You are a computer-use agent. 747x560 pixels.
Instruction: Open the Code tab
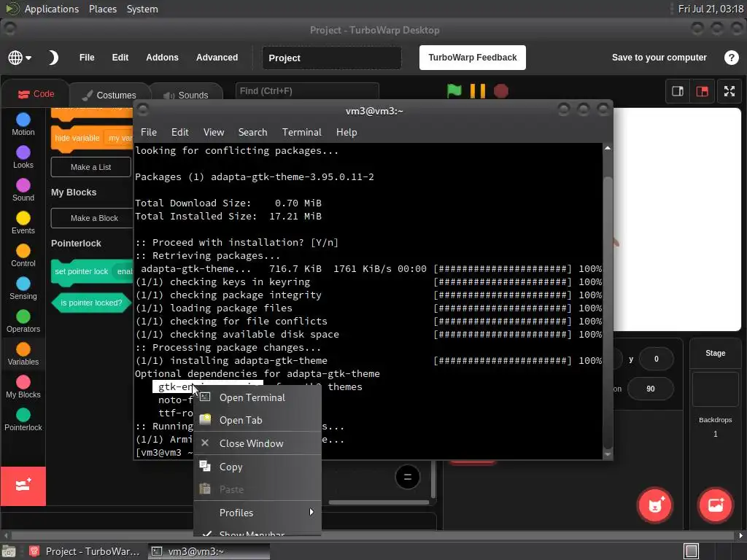[x=36, y=94]
